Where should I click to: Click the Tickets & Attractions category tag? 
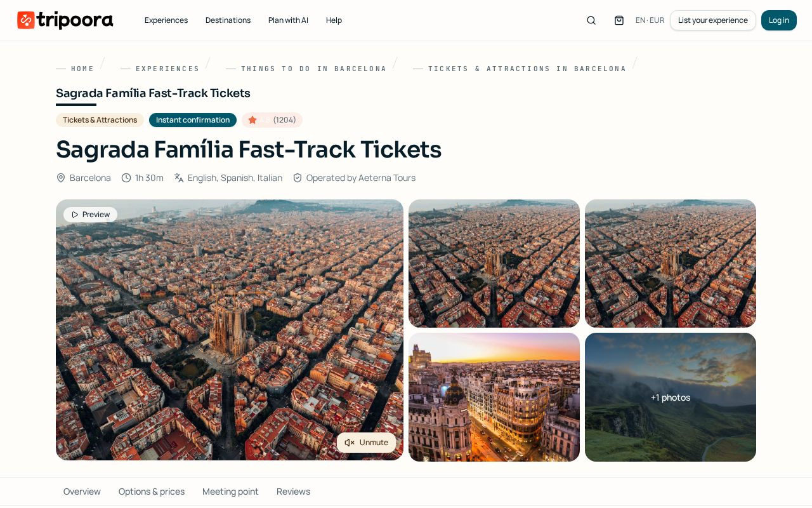pos(100,120)
